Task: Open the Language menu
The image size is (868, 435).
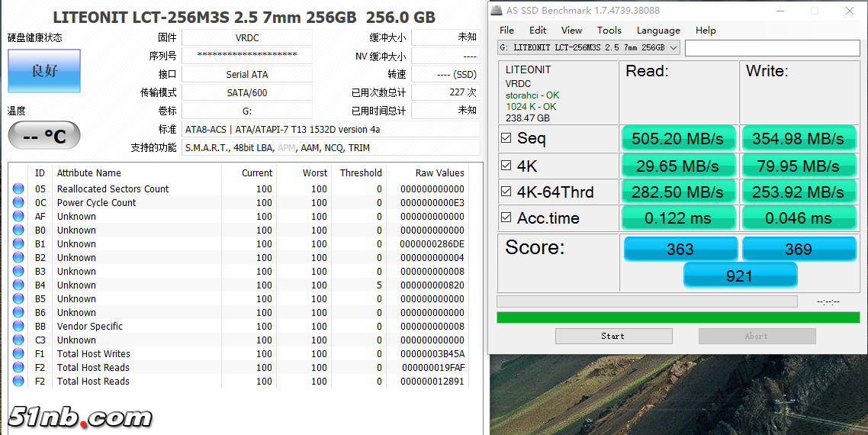Action: pos(658,31)
